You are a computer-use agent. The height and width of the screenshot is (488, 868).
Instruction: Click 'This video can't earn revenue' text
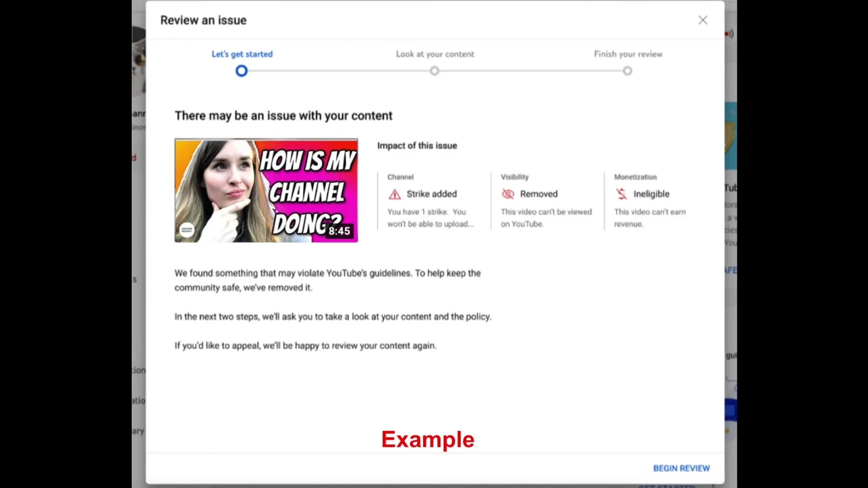650,218
